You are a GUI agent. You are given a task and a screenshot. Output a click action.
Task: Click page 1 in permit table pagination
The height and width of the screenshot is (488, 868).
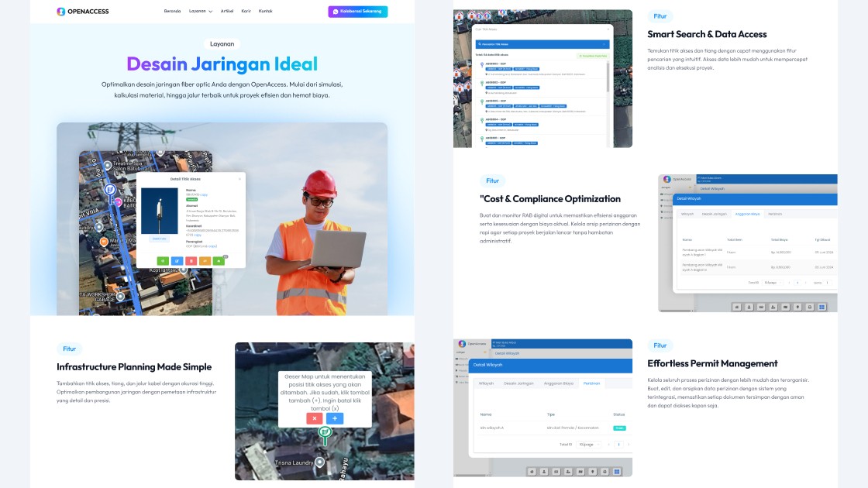[x=619, y=445]
